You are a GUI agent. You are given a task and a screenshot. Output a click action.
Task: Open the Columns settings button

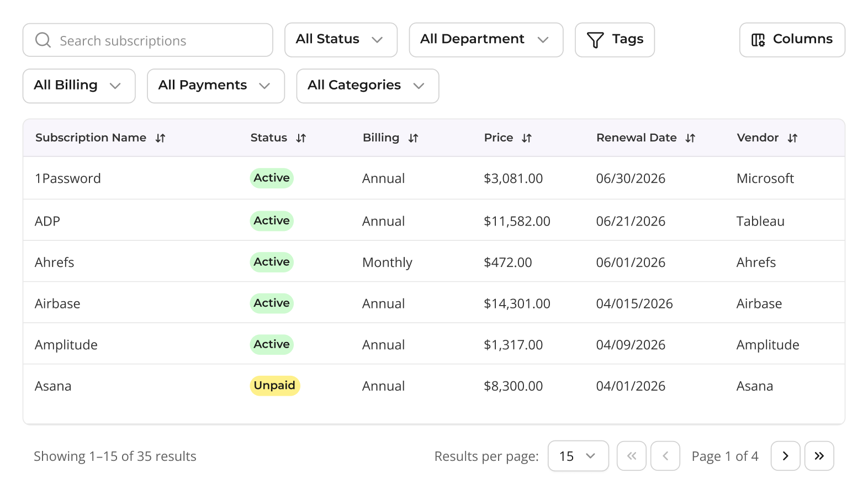792,40
